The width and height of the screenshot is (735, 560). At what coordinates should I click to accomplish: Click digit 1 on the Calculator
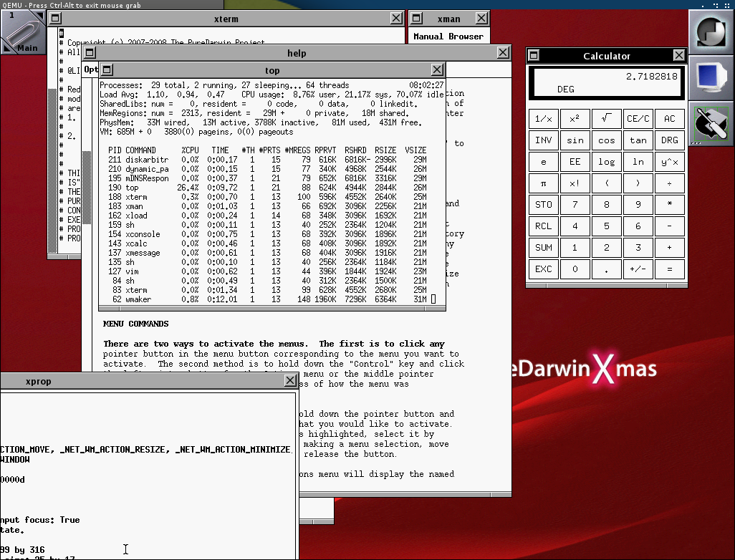575,248
